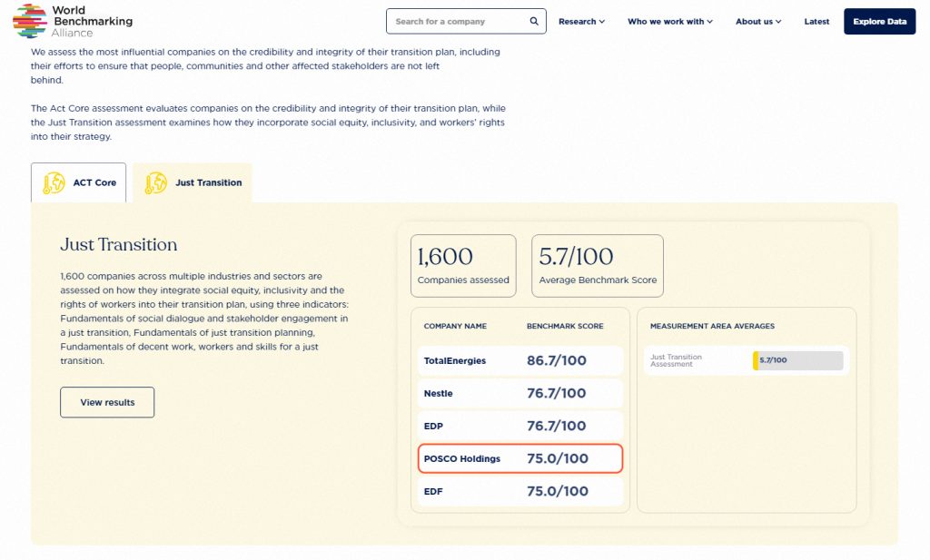Viewport: 930px width, 560px height.
Task: Expand the About us menu
Action: 757,22
